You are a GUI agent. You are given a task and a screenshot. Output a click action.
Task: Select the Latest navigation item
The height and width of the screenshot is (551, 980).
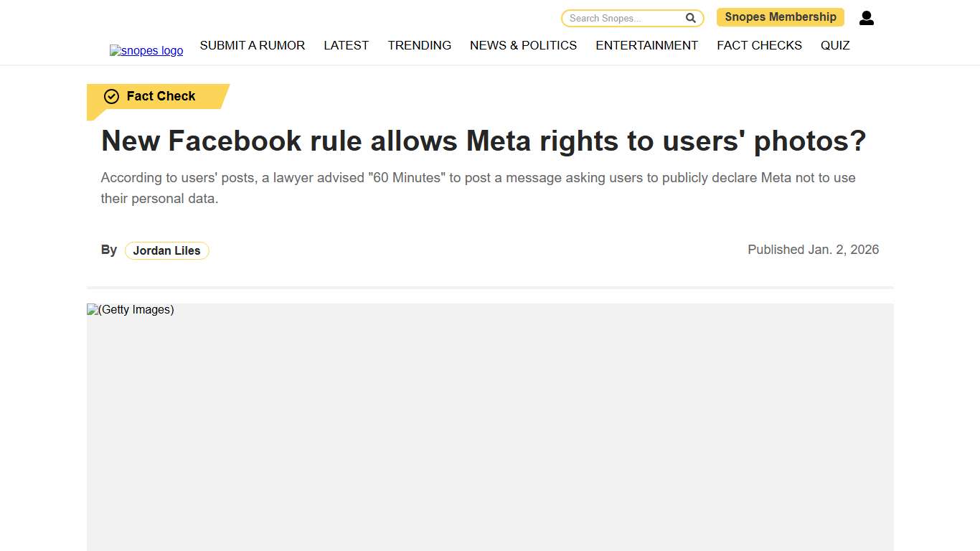(x=346, y=45)
